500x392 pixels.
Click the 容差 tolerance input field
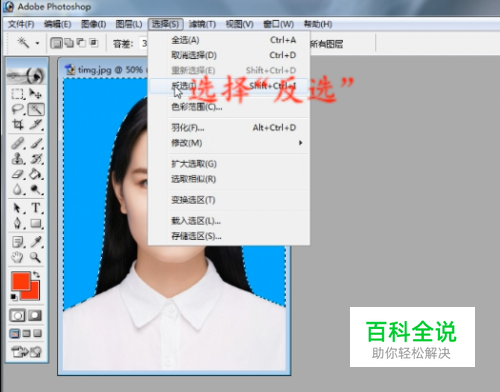(144, 44)
